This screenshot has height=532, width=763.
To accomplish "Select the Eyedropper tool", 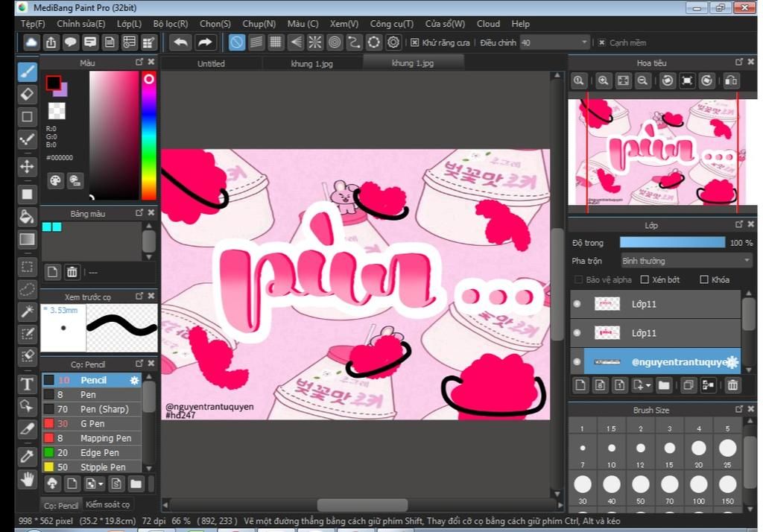I will 28,456.
